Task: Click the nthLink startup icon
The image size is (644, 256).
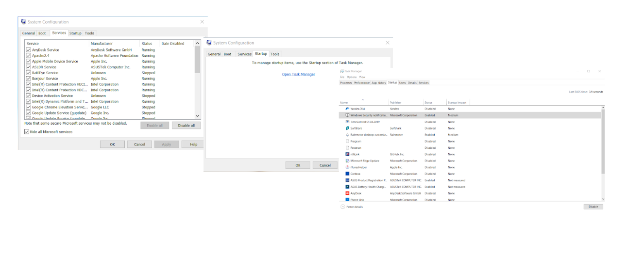Action: [x=347, y=154]
